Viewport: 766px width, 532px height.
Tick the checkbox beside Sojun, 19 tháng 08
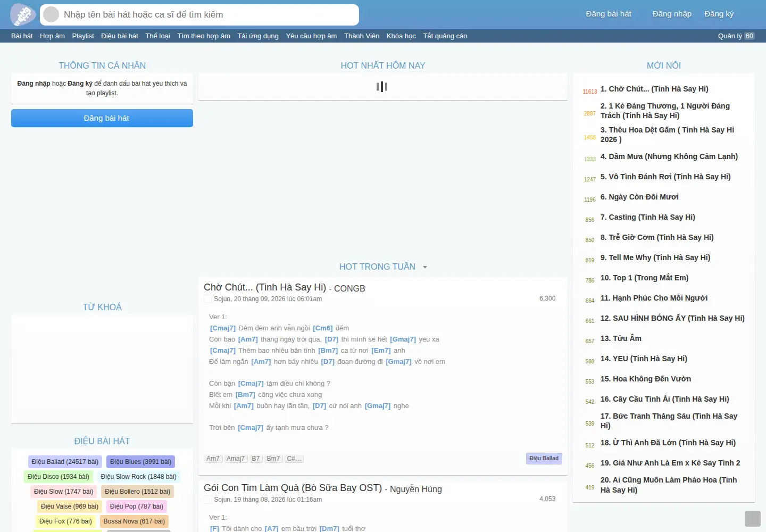pos(208,500)
